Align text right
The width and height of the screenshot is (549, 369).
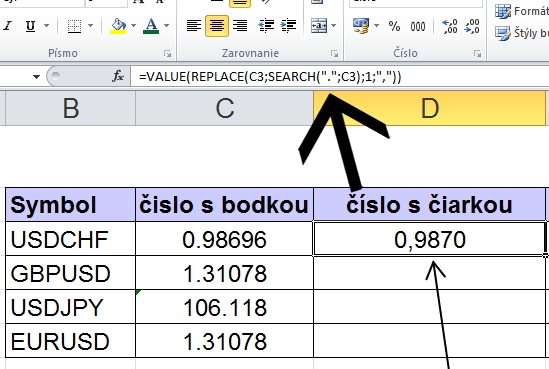pos(240,26)
